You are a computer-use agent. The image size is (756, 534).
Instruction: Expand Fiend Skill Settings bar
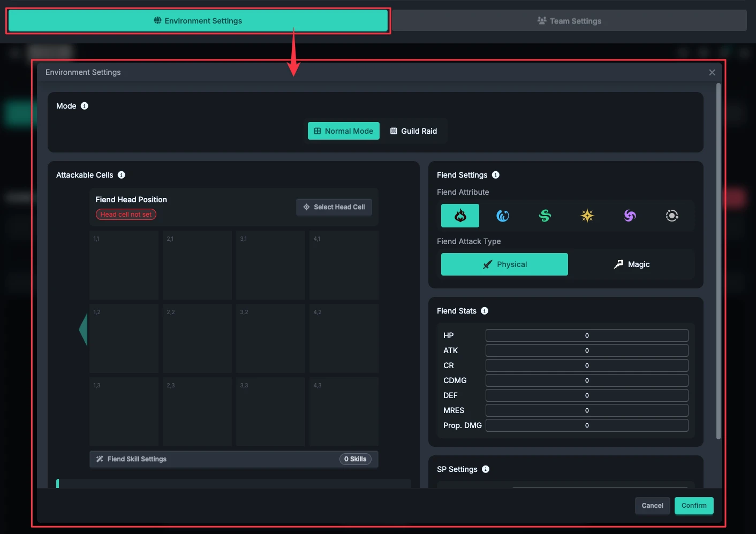(234, 459)
